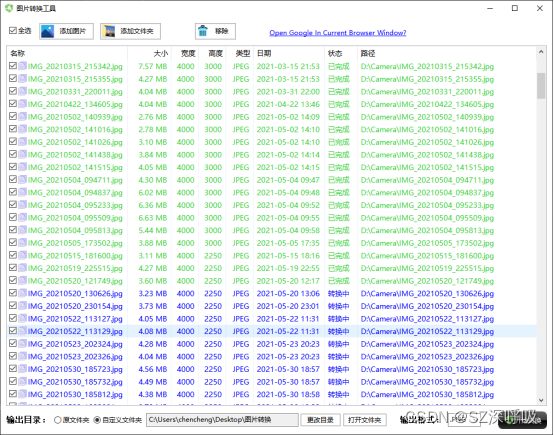The image size is (554, 435).
Task: Click the 已完成 status of IMG_20210331_220011.jpg
Action: coord(338,92)
